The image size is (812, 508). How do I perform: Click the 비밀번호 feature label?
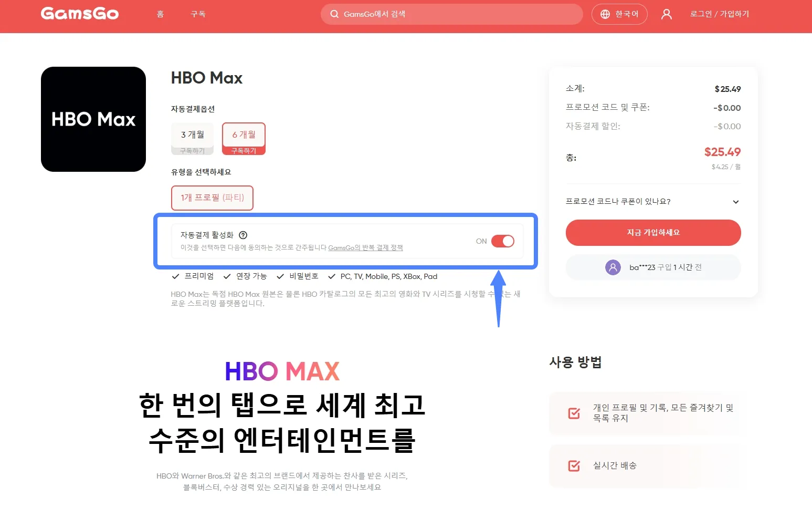pyautogui.click(x=304, y=276)
